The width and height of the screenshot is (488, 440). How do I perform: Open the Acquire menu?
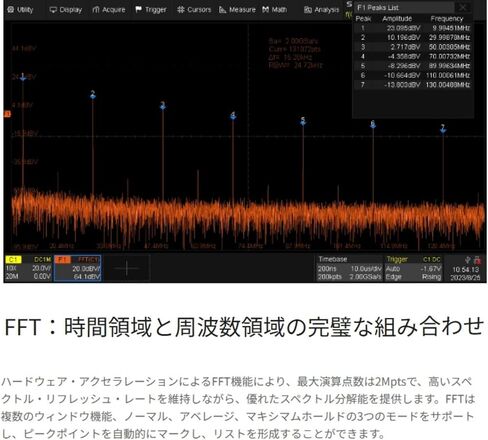[109, 10]
